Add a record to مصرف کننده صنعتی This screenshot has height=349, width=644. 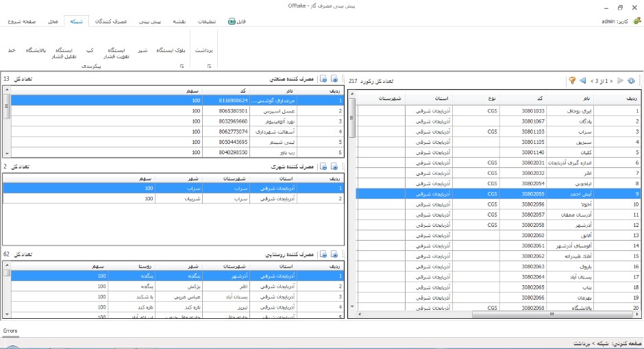click(x=334, y=80)
